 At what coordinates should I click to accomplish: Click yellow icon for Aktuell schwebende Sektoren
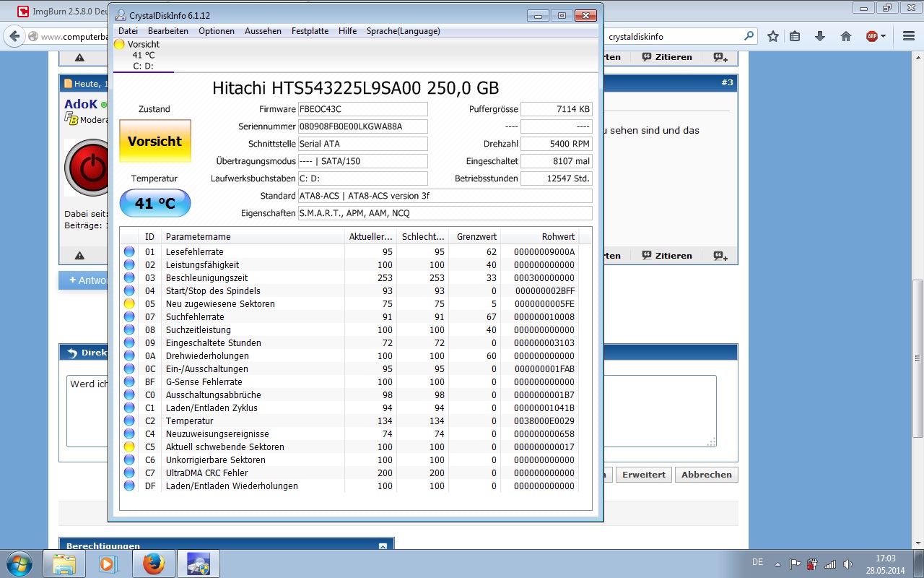click(129, 447)
